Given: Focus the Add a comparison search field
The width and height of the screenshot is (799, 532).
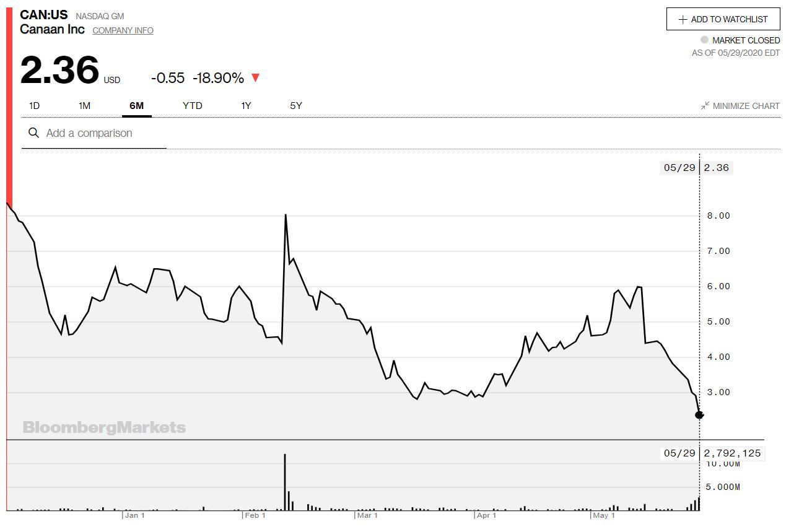Looking at the screenshot, I should pos(94,133).
